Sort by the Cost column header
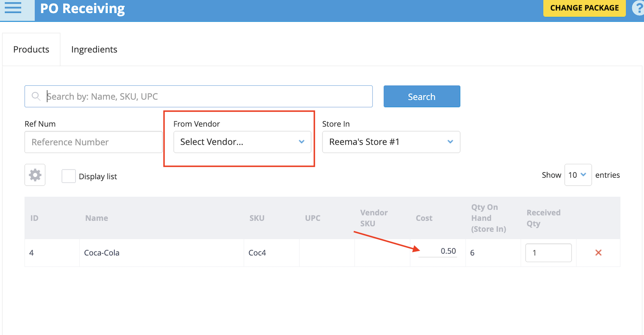 point(424,218)
